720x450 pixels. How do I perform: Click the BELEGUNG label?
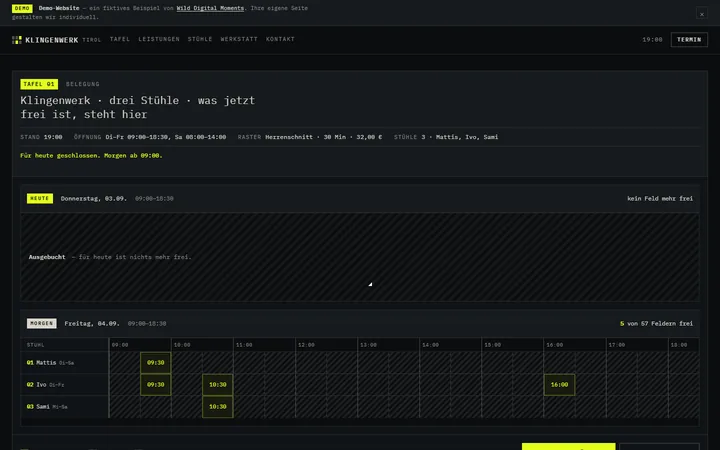pyautogui.click(x=83, y=84)
